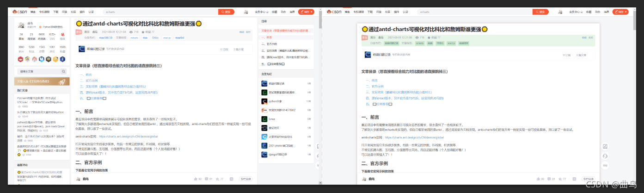Jump to 一、前言 in left article contents

coord(86,75)
